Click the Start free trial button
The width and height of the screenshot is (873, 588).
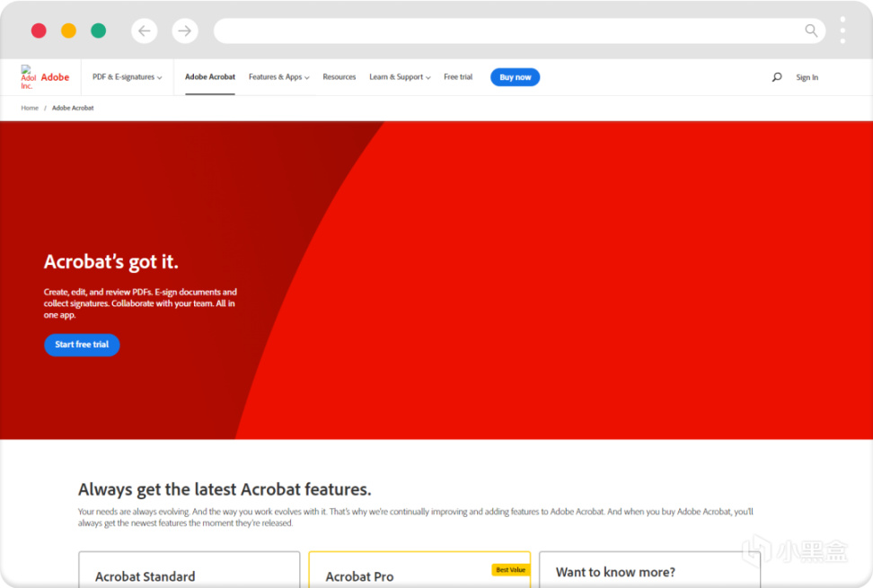tap(82, 345)
